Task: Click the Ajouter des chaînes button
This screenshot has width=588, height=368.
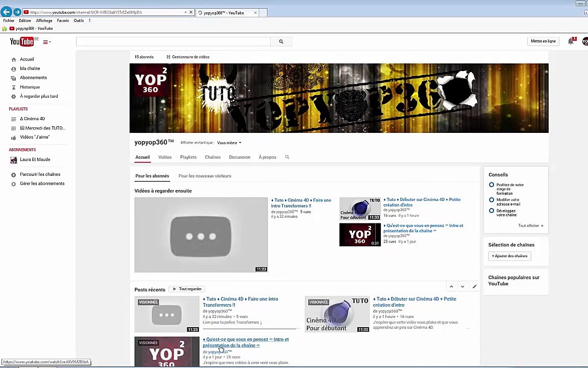Action: tap(509, 256)
